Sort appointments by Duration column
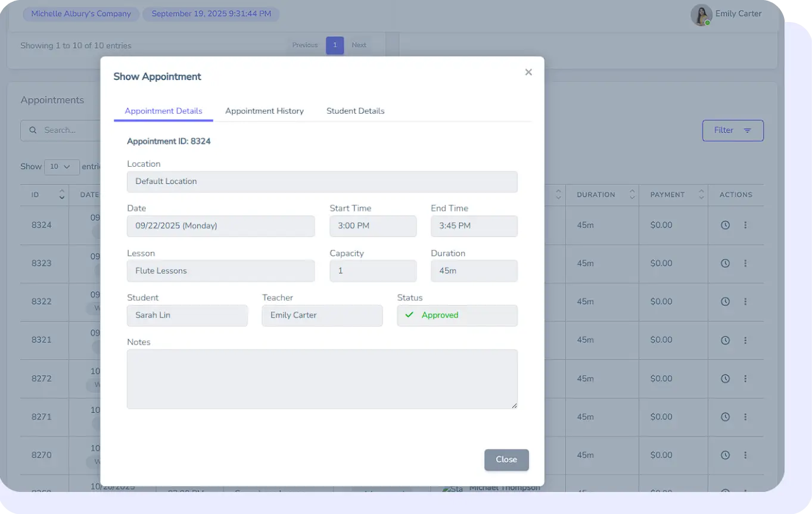The height and width of the screenshot is (514, 812). click(x=631, y=195)
